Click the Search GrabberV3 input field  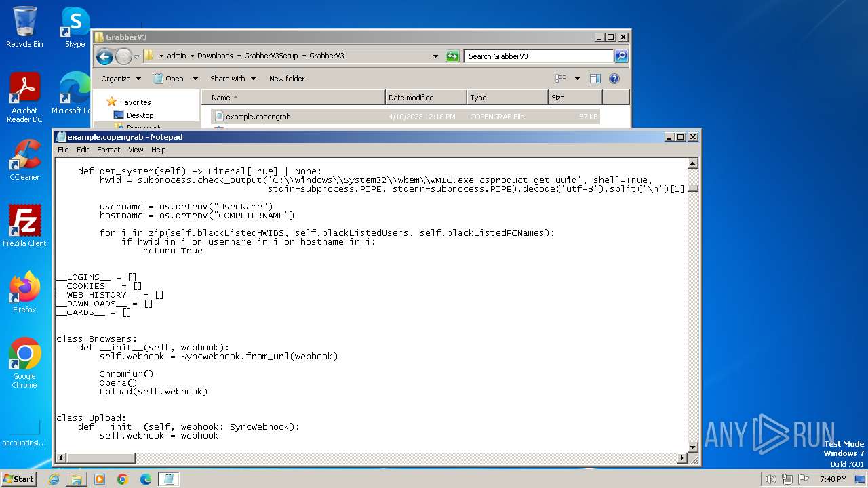(539, 56)
